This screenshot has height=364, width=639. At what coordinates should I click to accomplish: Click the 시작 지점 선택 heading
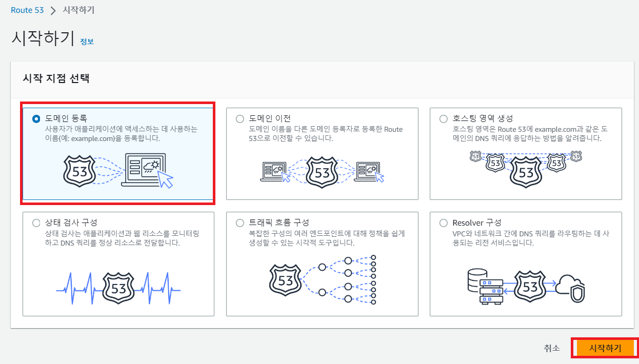[56, 78]
